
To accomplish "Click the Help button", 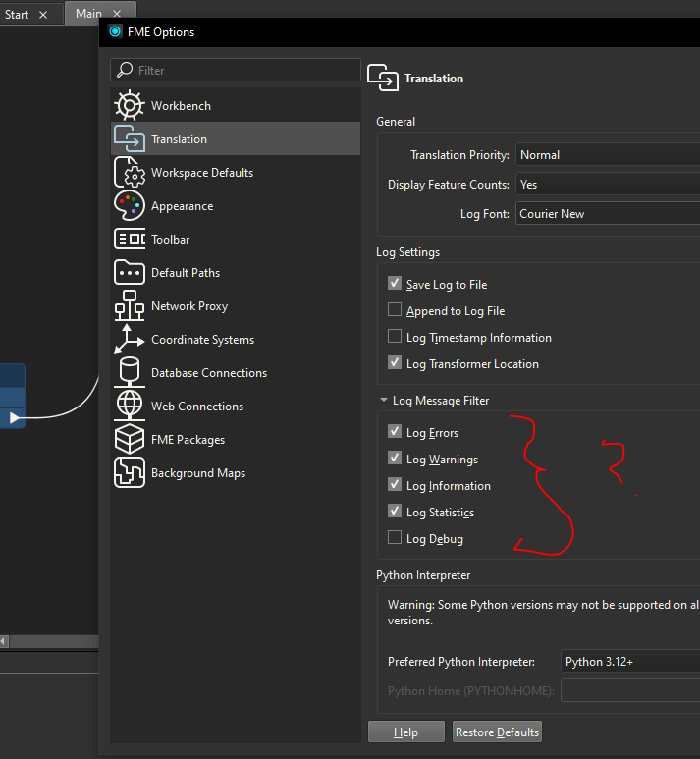I will [406, 732].
